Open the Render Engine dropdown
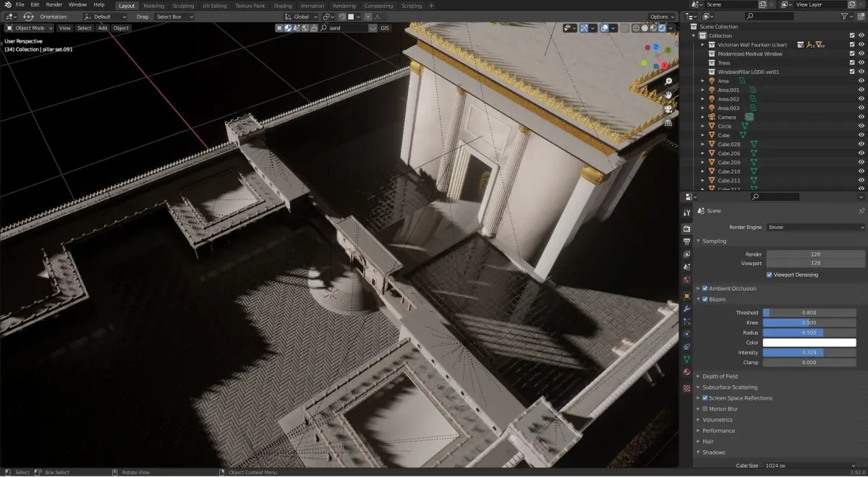This screenshot has height=477, width=868. point(816,227)
